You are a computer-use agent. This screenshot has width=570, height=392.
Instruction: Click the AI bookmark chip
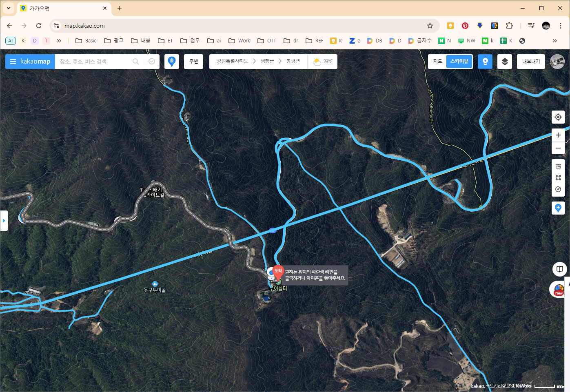10,41
